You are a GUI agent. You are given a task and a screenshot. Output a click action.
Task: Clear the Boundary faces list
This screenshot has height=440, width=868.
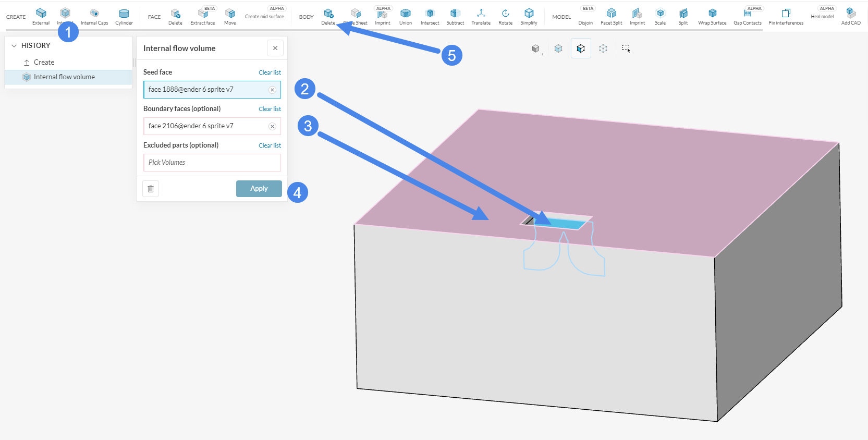(x=270, y=109)
